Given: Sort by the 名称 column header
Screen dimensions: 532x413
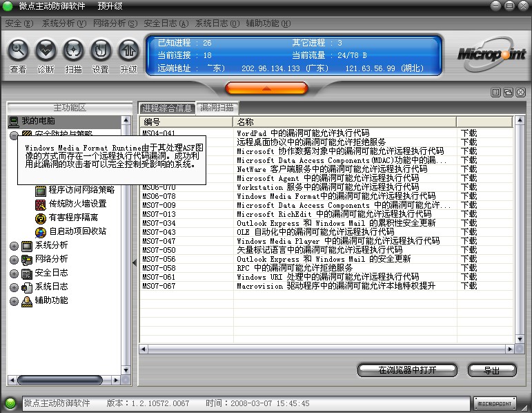Looking at the screenshot, I should pos(344,122).
